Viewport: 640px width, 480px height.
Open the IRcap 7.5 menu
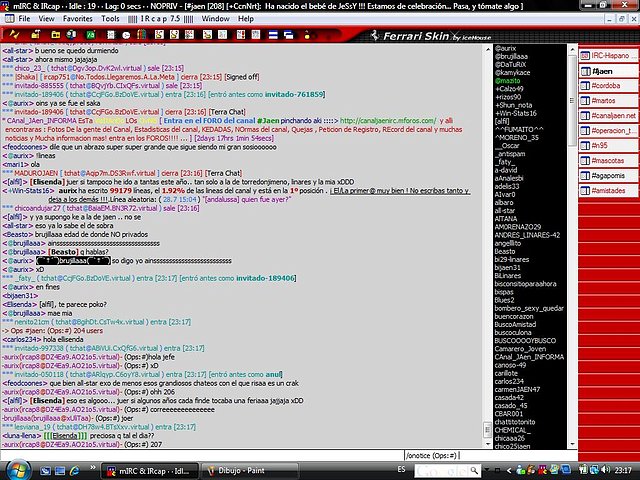pyautogui.click(x=160, y=19)
